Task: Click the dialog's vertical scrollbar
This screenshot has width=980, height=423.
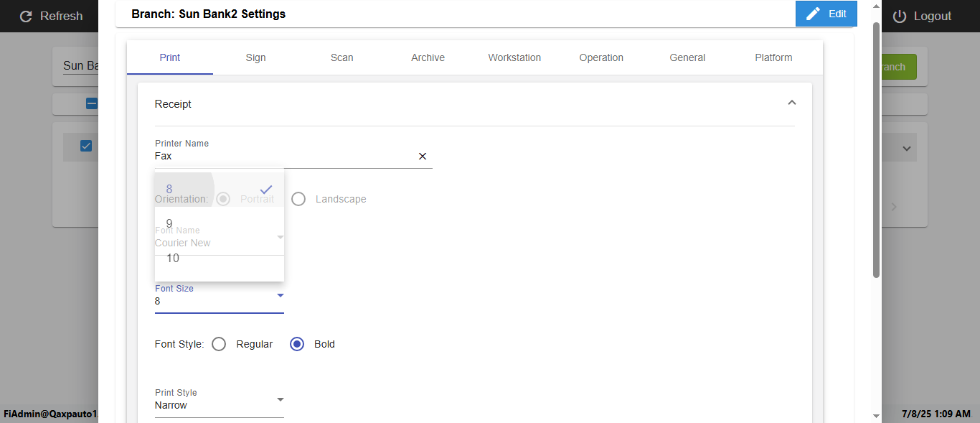Action: [x=876, y=151]
